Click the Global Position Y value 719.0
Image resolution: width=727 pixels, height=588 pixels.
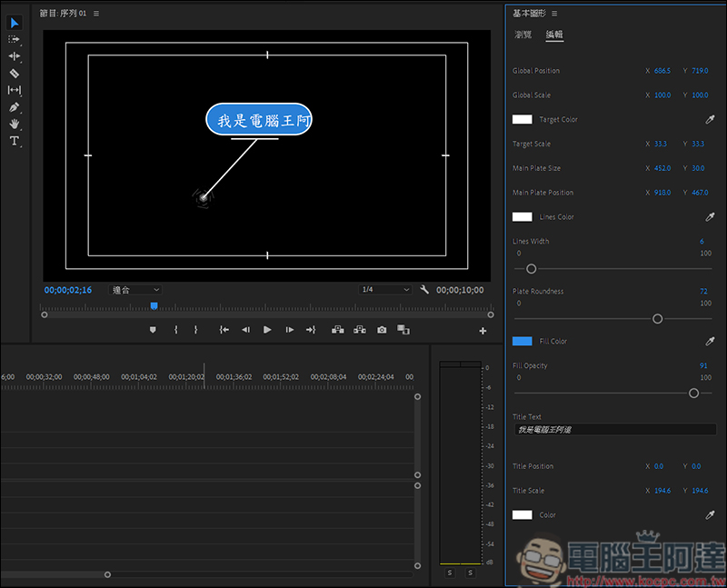(x=700, y=71)
